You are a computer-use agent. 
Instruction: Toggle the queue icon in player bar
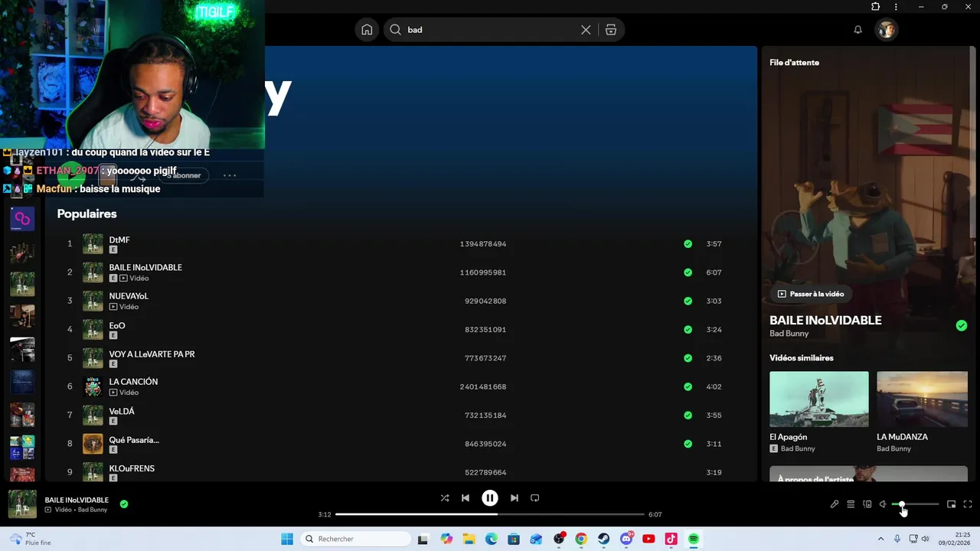851,504
